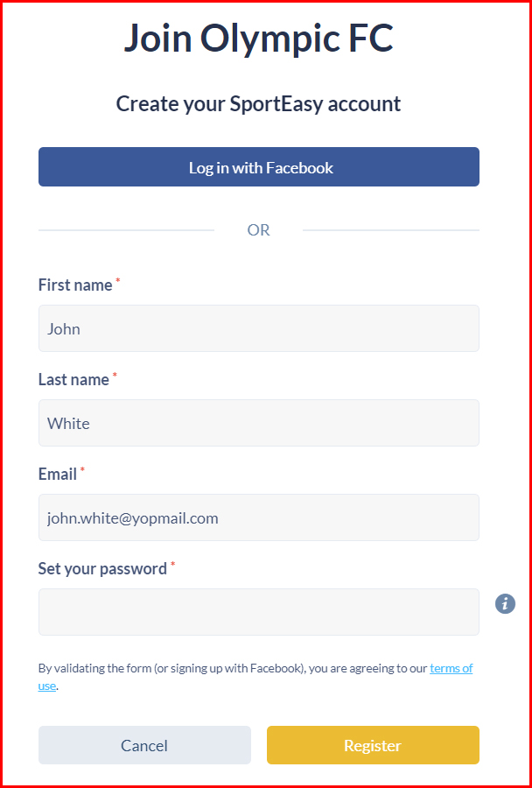Click the password info icon
This screenshot has height=788, width=532.
coord(505,603)
